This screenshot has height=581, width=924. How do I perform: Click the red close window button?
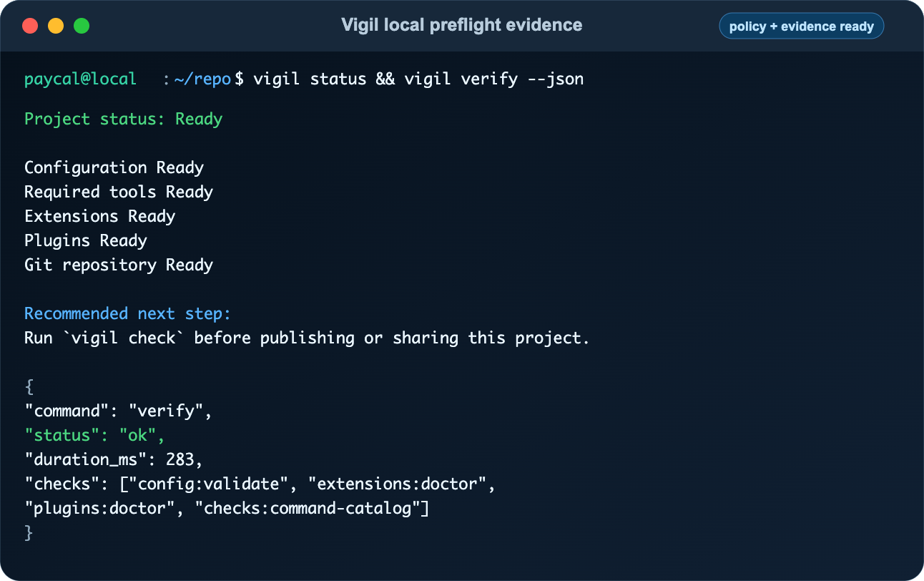[x=30, y=26]
